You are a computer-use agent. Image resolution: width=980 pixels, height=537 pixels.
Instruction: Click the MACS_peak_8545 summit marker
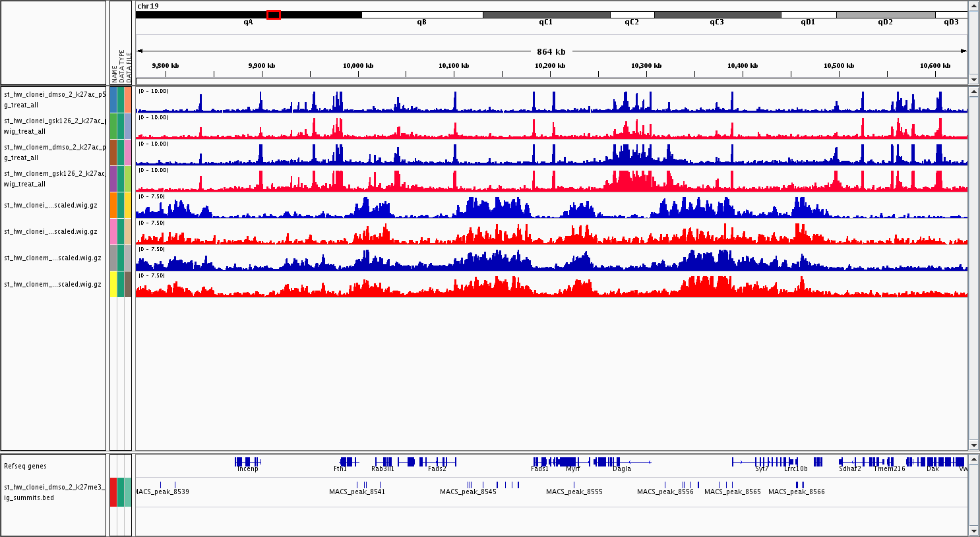pos(469,485)
